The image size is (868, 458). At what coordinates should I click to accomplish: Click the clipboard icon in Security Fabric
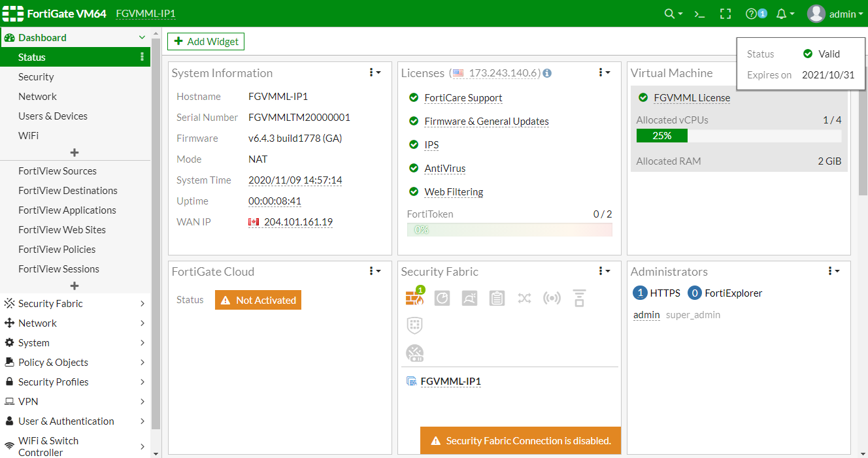click(x=497, y=298)
